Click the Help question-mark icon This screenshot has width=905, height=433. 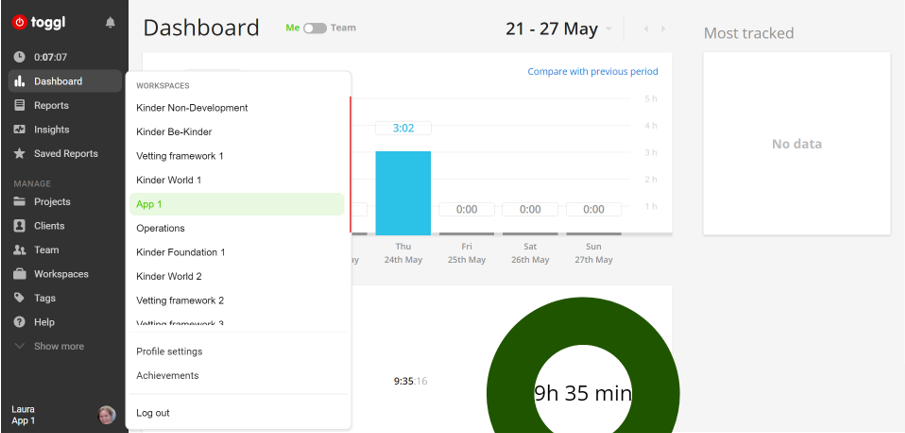click(x=20, y=322)
